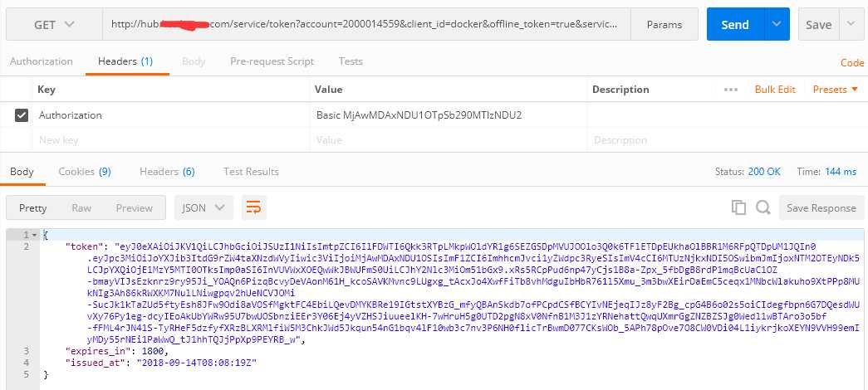This screenshot has height=390, width=868.
Task: Open the response Cookies tab
Action: pyautogui.click(x=84, y=172)
